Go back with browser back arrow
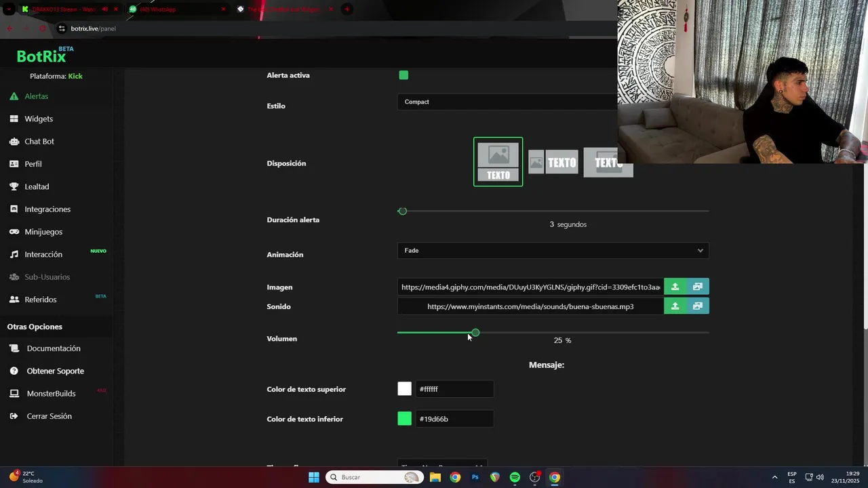Viewport: 868px width, 488px height. click(9, 28)
